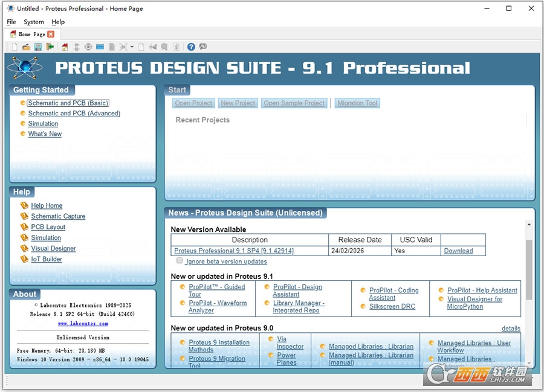Image resolution: width=544 pixels, height=392 pixels.
Task: Click the news panel scrollbar up arrow
Action: point(529,225)
